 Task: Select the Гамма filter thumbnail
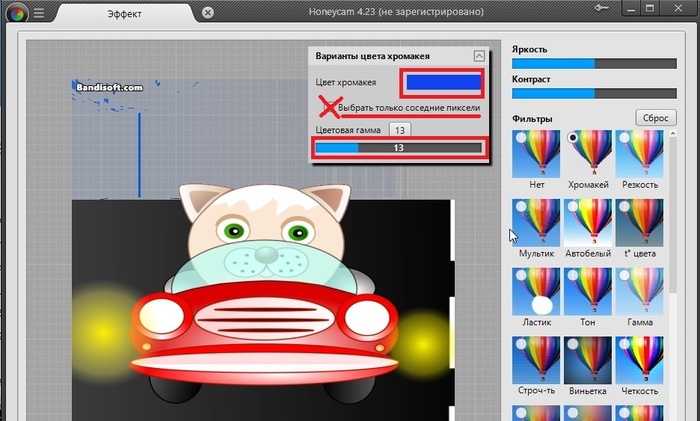(x=639, y=292)
